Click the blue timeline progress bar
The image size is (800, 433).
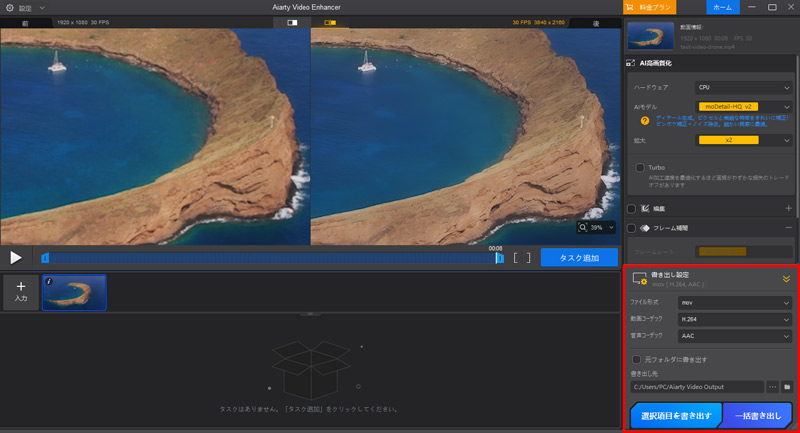click(272, 258)
